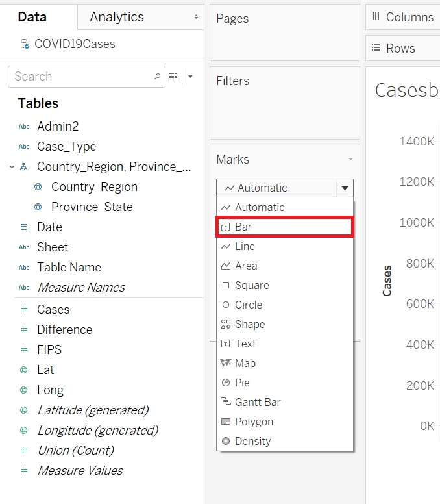Screen dimensions: 440x504
Task: Click the Abc icon beside Sheet
Action: click(x=24, y=247)
